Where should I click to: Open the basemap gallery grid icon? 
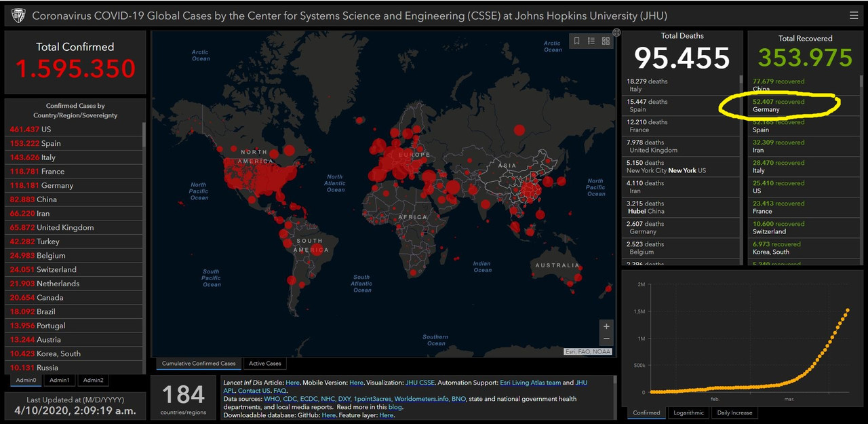click(606, 41)
